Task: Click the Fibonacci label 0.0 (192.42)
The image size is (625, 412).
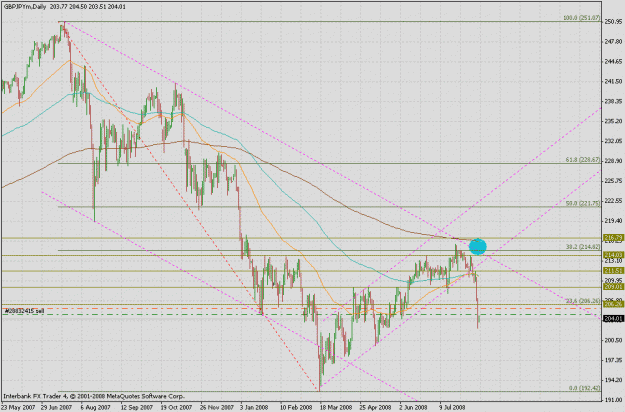Action: [584, 388]
